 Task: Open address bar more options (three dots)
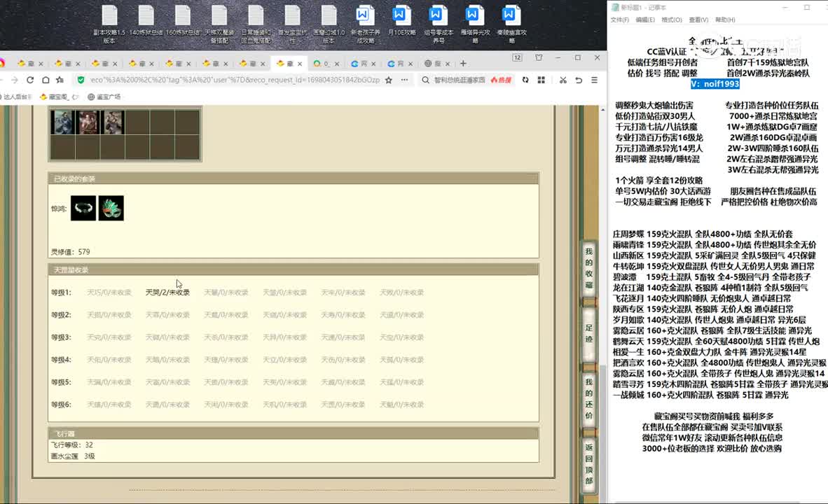click(404, 80)
